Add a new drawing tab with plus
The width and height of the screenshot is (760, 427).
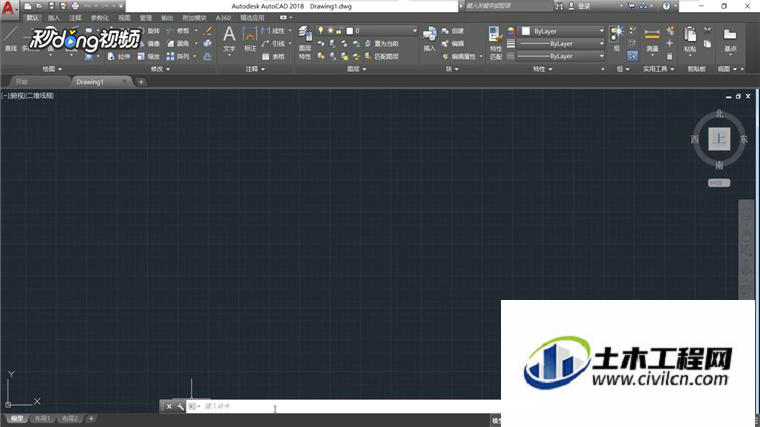click(x=141, y=82)
